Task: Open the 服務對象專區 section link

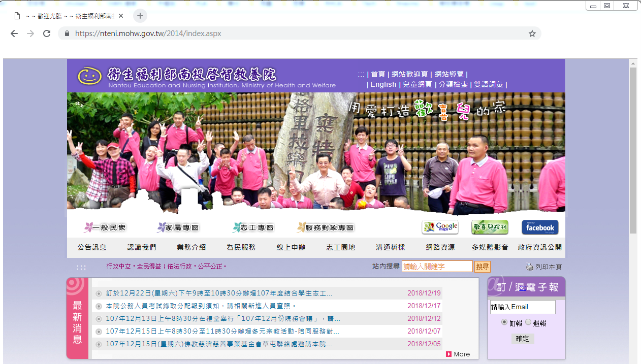Action: [x=330, y=228]
